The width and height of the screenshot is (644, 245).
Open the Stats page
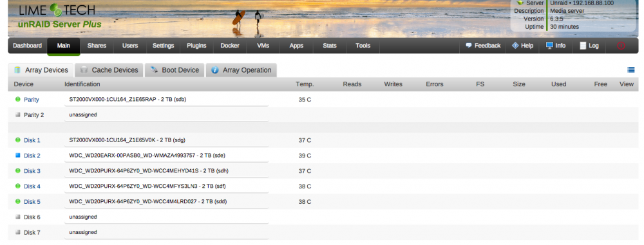329,46
